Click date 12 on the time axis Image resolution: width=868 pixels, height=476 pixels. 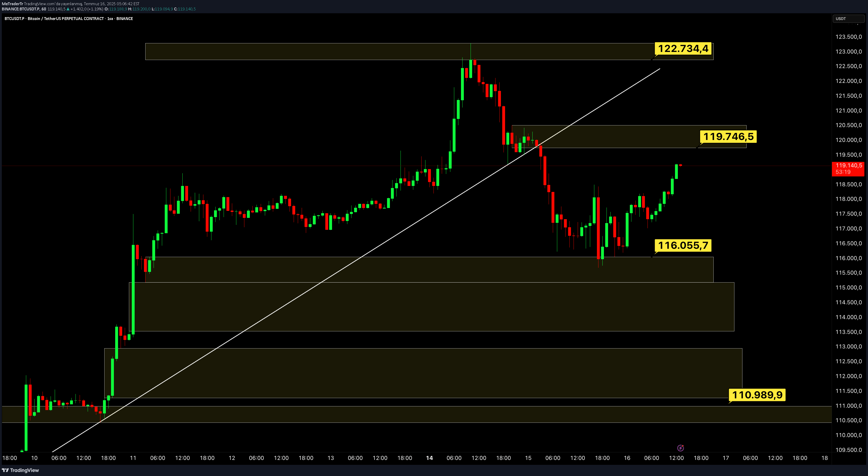[x=232, y=458]
